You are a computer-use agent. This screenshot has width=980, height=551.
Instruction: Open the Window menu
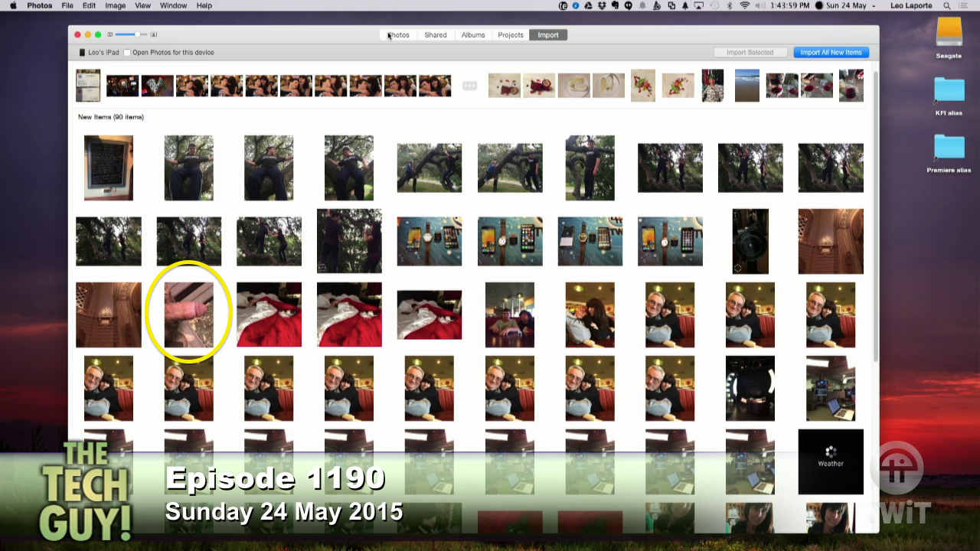click(174, 5)
